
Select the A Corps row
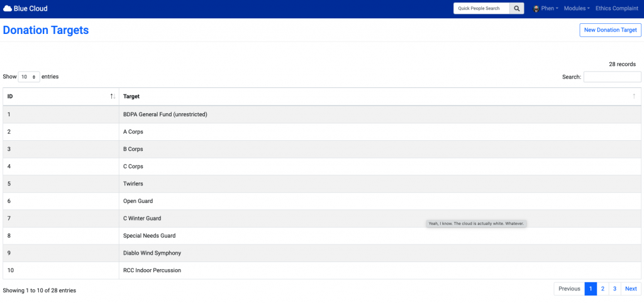pyautogui.click(x=322, y=132)
